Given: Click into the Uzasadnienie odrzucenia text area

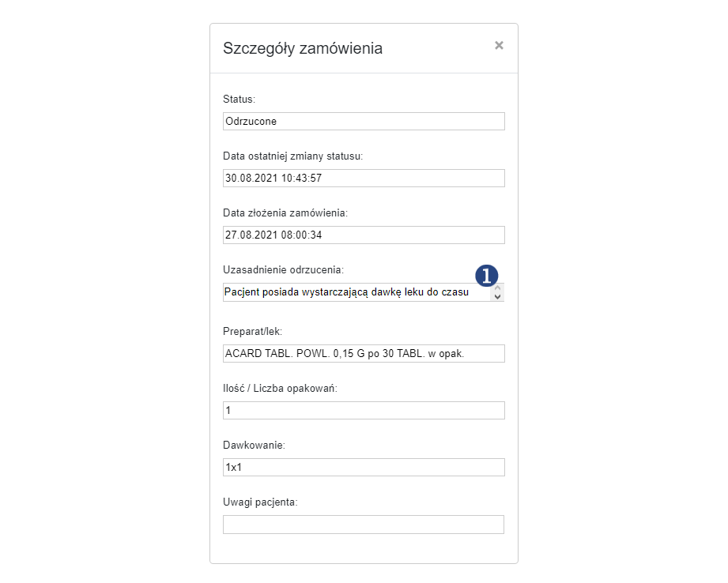Looking at the screenshot, I should [x=356, y=292].
